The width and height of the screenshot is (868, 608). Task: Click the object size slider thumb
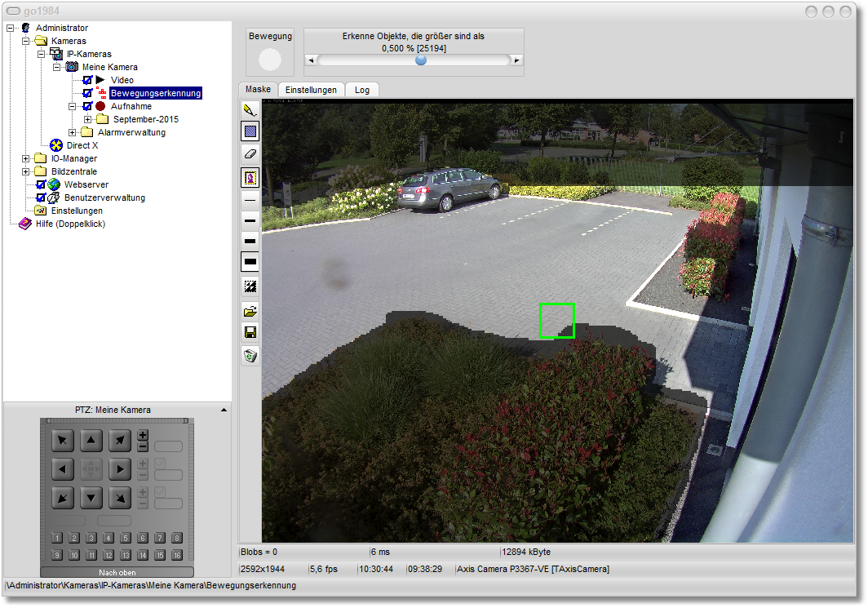pos(421,60)
